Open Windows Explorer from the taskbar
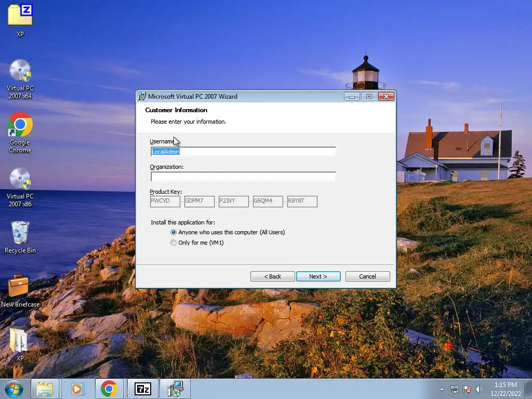 pyautogui.click(x=45, y=389)
